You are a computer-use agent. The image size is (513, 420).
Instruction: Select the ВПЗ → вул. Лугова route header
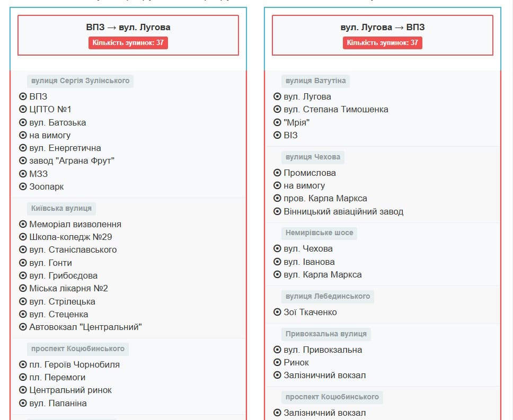[128, 28]
